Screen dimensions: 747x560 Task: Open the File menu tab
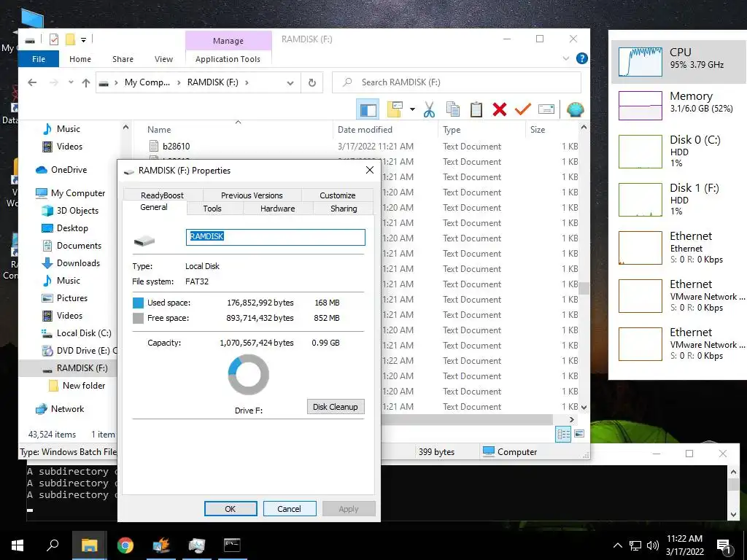click(x=39, y=59)
